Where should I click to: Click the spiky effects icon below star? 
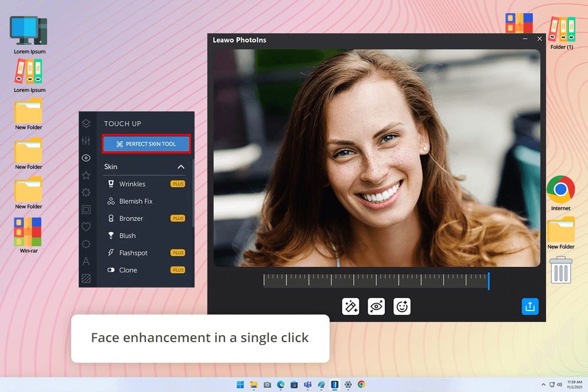click(x=86, y=192)
